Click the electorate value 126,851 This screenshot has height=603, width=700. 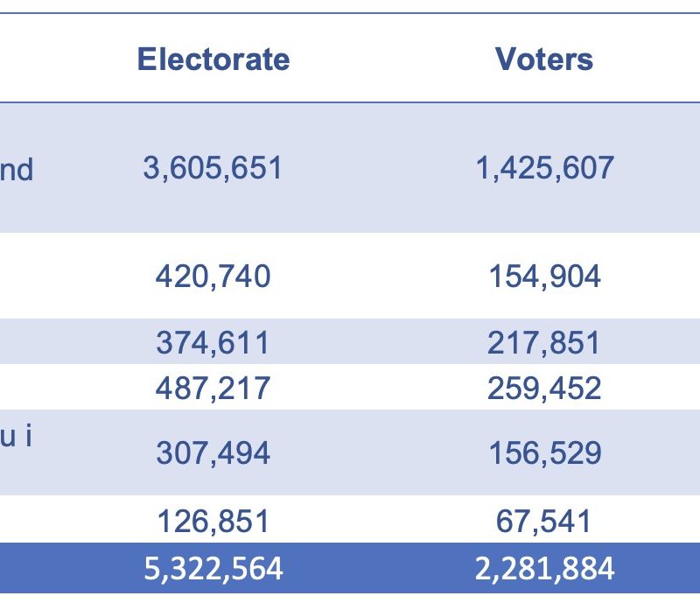pos(213,522)
